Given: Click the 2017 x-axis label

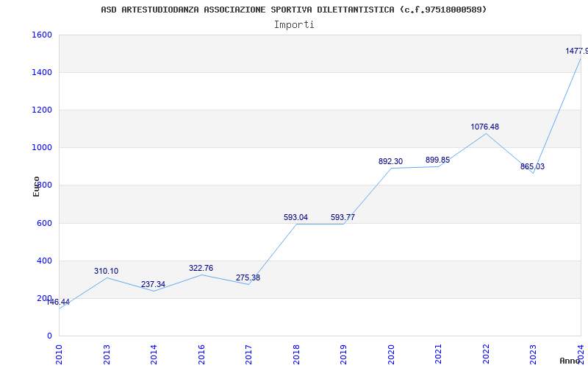Looking at the screenshot, I should click(248, 354).
